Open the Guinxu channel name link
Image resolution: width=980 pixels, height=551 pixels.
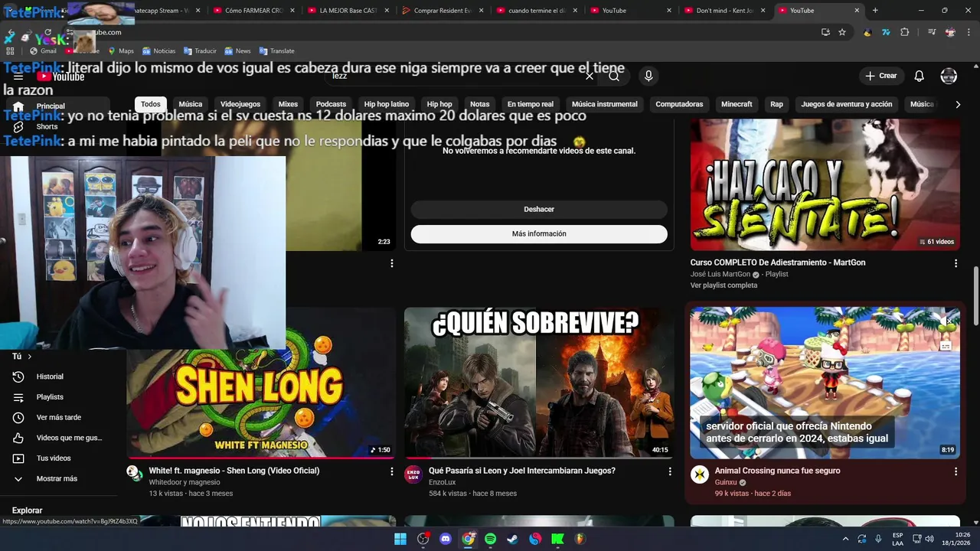coord(726,482)
